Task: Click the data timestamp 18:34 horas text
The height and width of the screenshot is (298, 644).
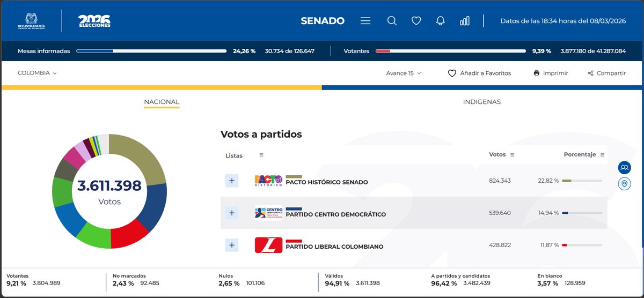Action: point(563,21)
